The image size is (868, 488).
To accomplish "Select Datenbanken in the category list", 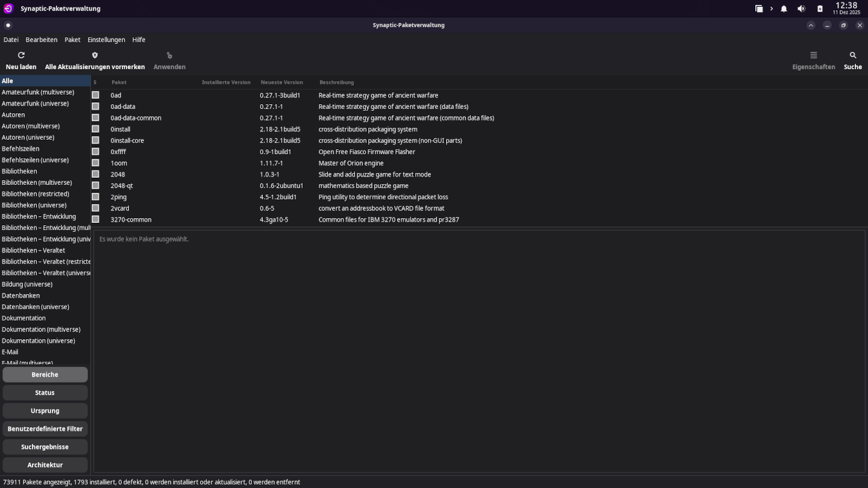I will coord(20,296).
